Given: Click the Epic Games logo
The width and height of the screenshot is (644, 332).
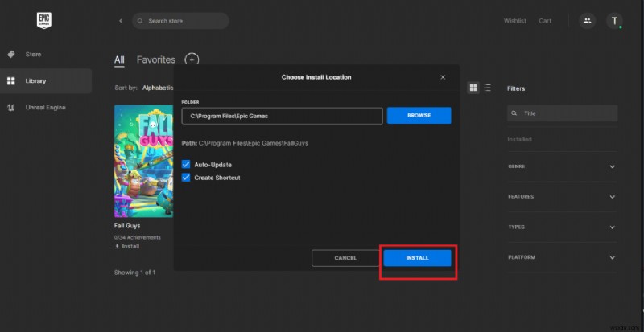Looking at the screenshot, I should point(44,21).
